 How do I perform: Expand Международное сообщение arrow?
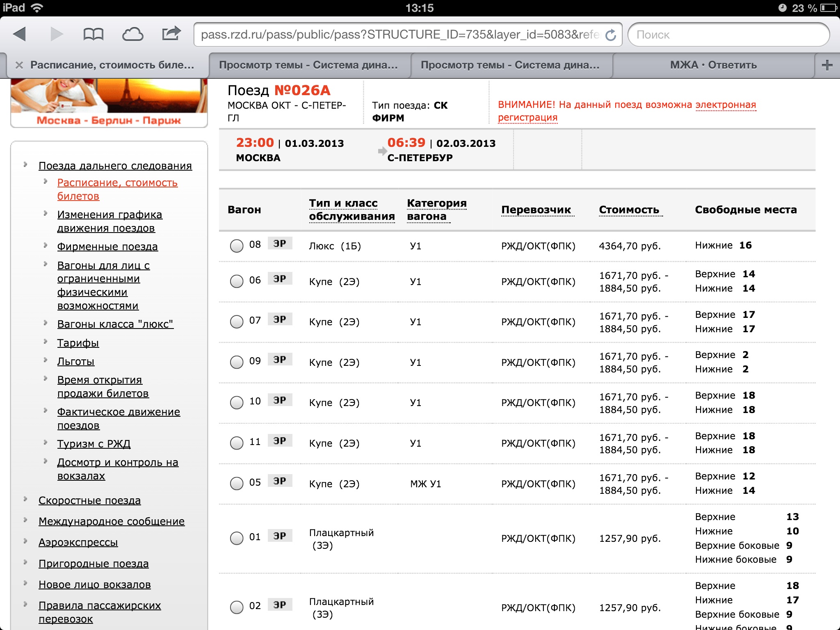coord(25,520)
